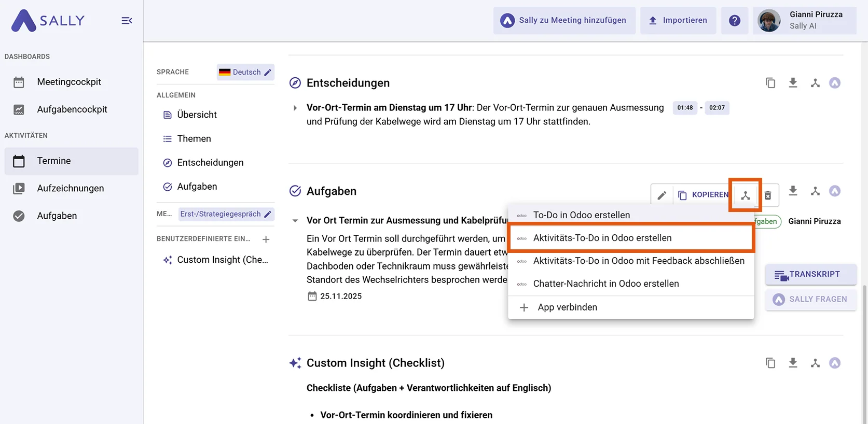Edit the Deutsch language selector
Screen dimensions: 868x424
tap(245, 72)
